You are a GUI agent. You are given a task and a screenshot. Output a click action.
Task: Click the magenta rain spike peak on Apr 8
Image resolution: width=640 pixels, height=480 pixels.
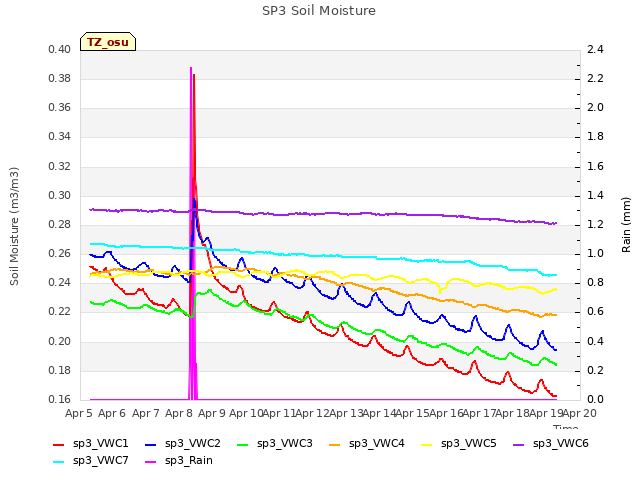[x=191, y=69]
